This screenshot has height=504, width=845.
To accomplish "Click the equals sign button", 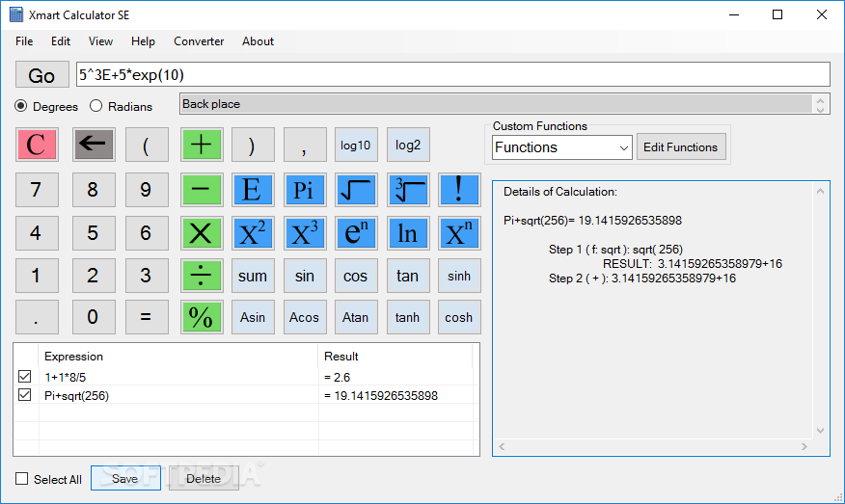I will pyautogui.click(x=147, y=317).
